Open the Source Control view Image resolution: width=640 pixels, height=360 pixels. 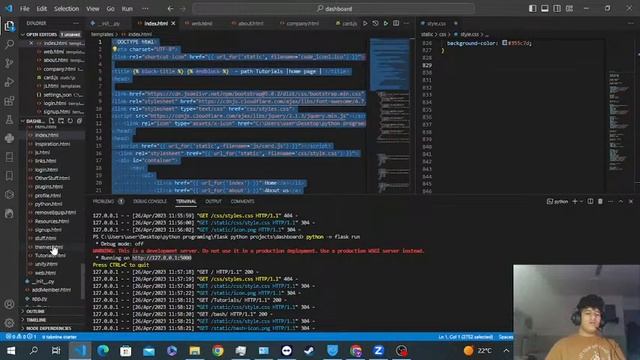[9, 63]
